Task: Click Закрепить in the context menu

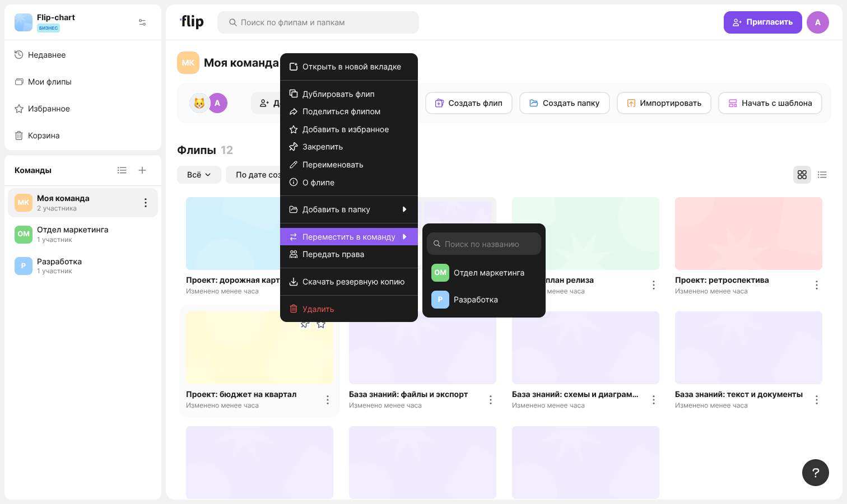Action: point(349,147)
